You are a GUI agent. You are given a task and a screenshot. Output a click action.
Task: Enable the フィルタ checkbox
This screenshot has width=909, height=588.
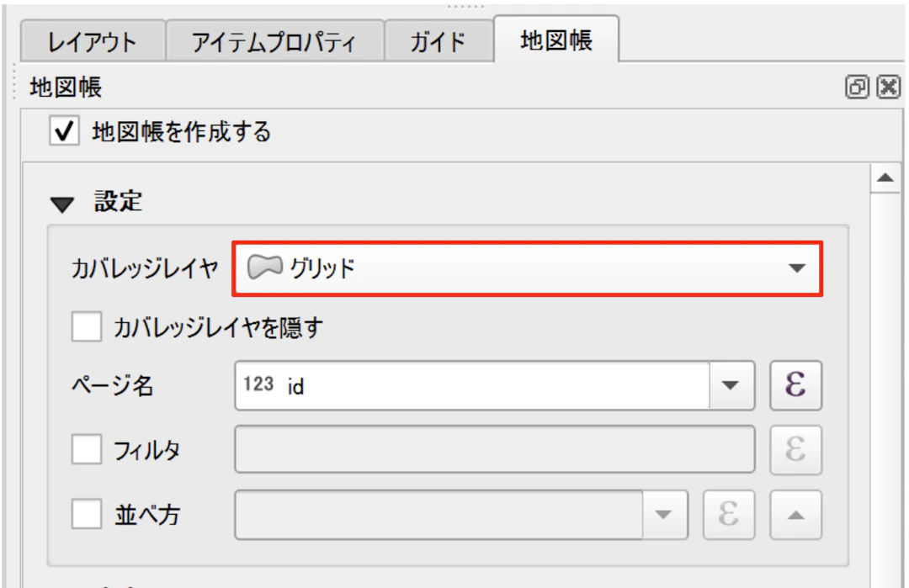coord(87,451)
